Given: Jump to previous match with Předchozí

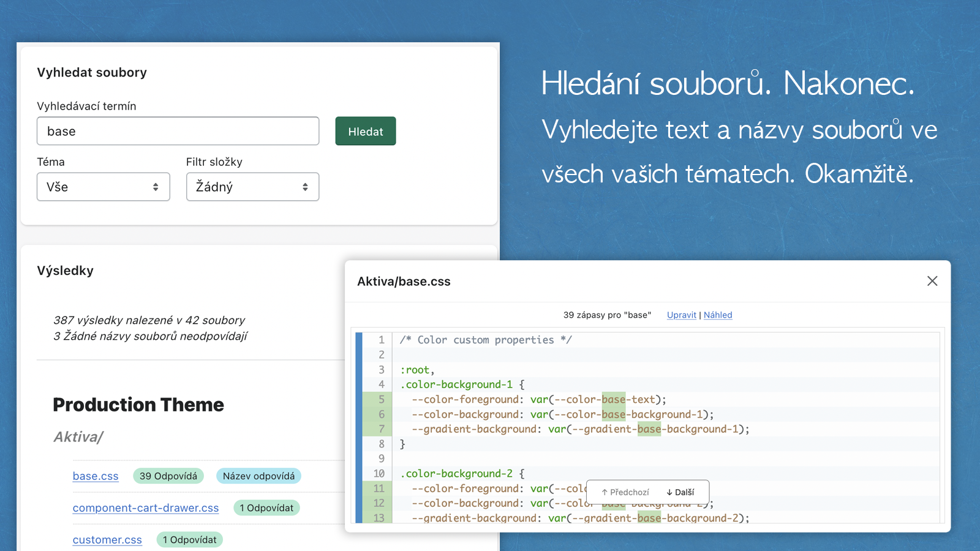Looking at the screenshot, I should point(625,492).
